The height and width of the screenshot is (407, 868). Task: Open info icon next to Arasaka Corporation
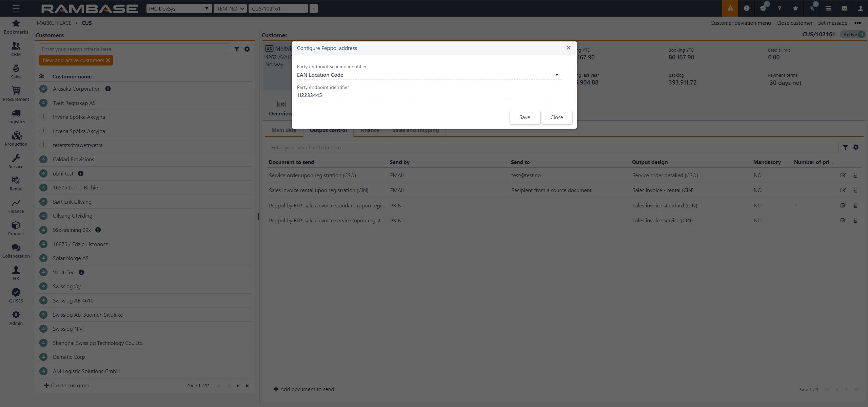coord(108,89)
